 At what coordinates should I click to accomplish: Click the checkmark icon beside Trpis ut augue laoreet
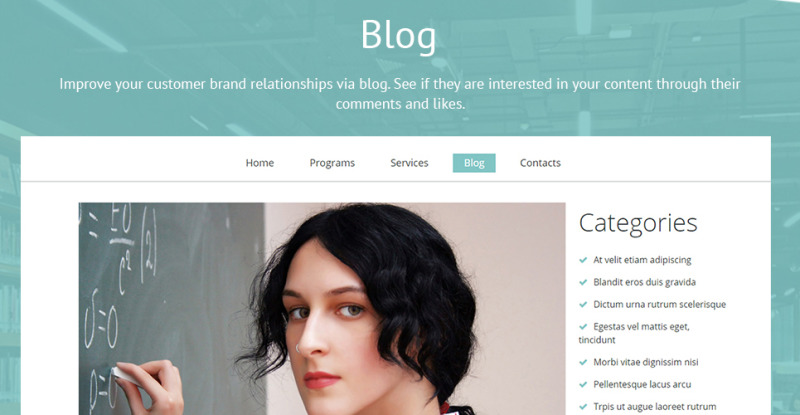(583, 407)
